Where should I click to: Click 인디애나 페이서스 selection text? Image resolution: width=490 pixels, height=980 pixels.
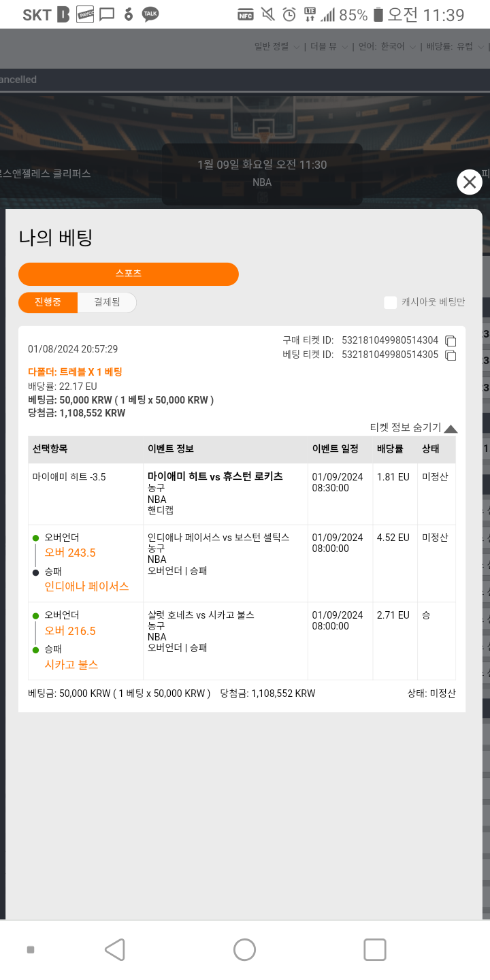click(86, 586)
